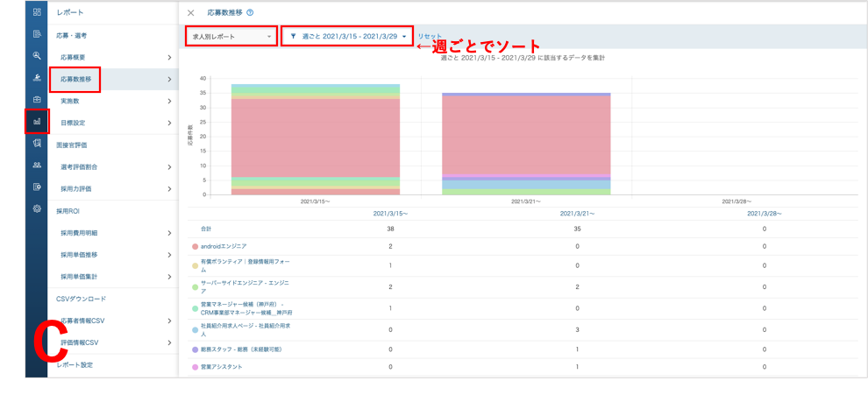
Task: Click the 2021/3/15~ table column header
Action: coord(390,214)
